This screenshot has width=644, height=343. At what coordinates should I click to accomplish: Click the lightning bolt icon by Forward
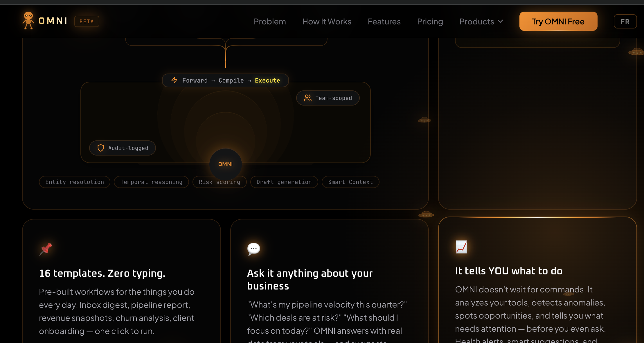coord(174,80)
